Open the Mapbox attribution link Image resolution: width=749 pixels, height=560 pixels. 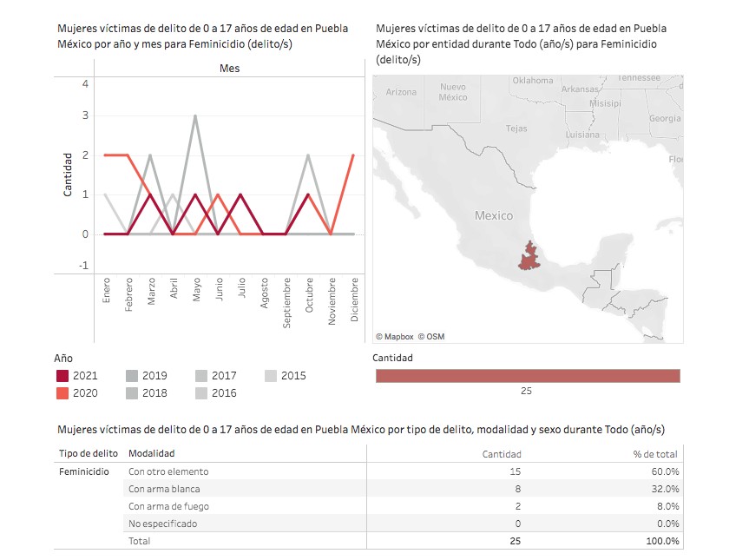pos(395,336)
